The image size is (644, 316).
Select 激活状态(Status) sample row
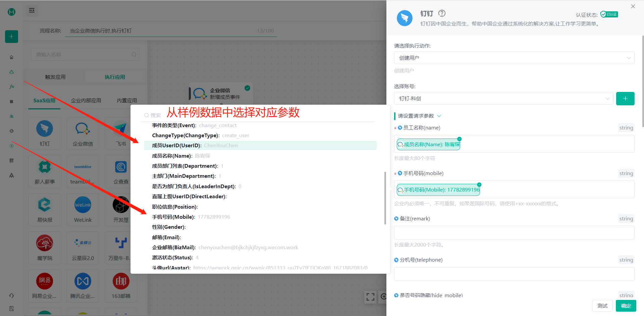(260, 258)
